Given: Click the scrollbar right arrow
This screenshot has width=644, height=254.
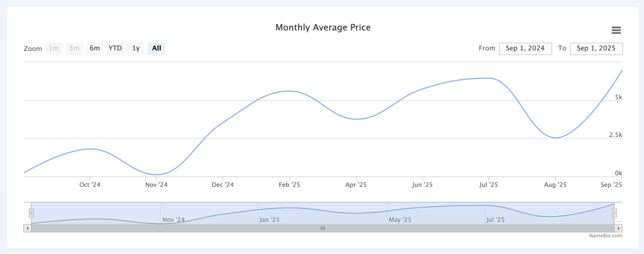Looking at the screenshot, I should click(x=619, y=228).
